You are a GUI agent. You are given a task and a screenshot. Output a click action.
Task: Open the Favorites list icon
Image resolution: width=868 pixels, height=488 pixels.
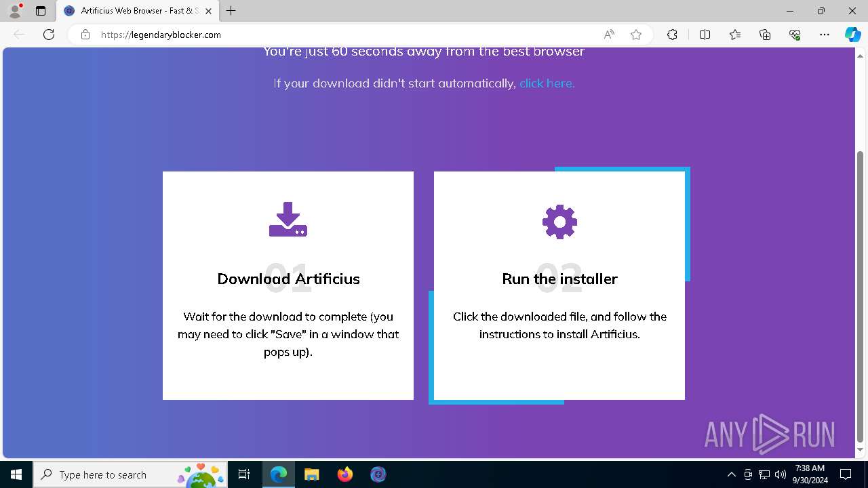tap(735, 35)
